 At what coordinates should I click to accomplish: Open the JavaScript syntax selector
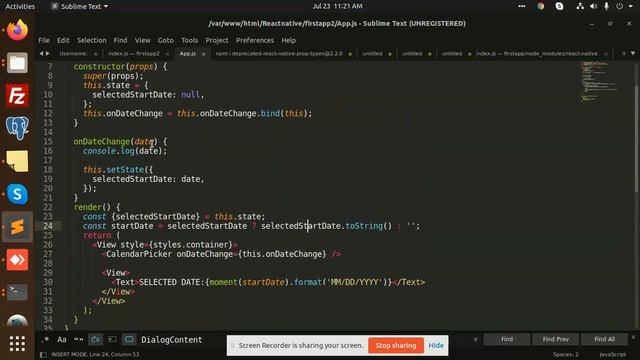(612, 355)
